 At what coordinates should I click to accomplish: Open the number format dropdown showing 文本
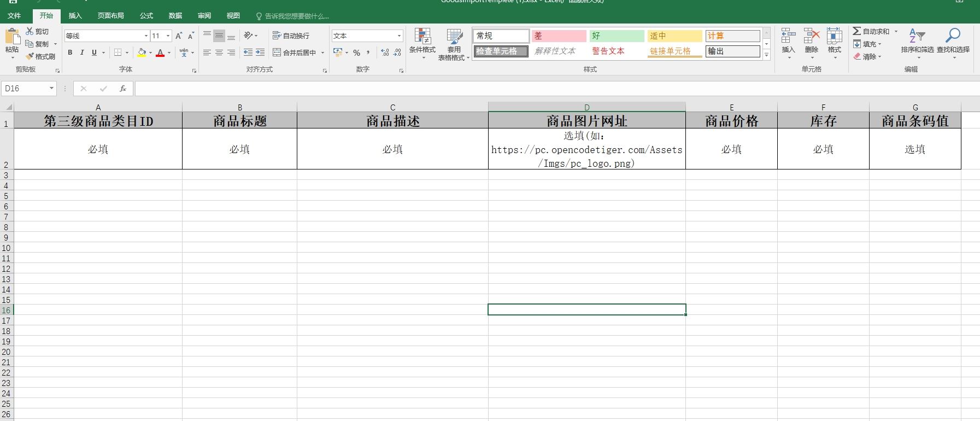(x=399, y=36)
